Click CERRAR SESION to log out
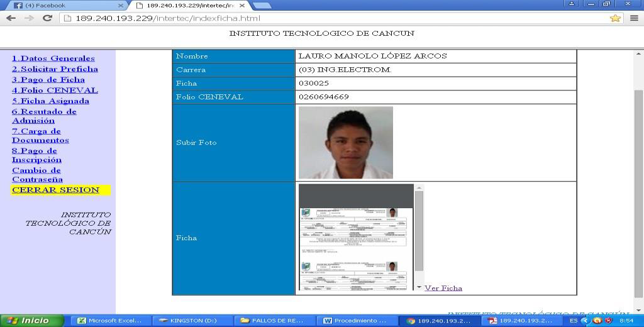 (56, 190)
